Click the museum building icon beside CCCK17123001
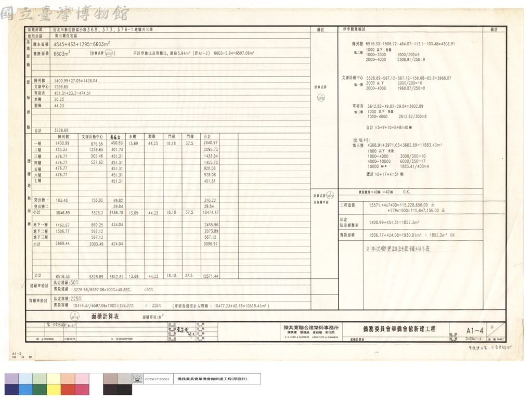 (x=137, y=379)
